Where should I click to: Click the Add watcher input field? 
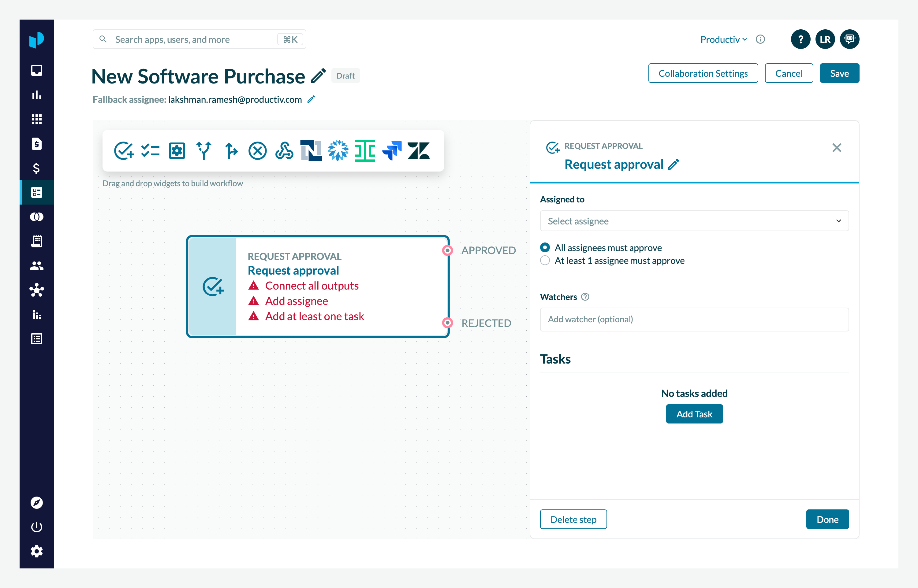(694, 319)
